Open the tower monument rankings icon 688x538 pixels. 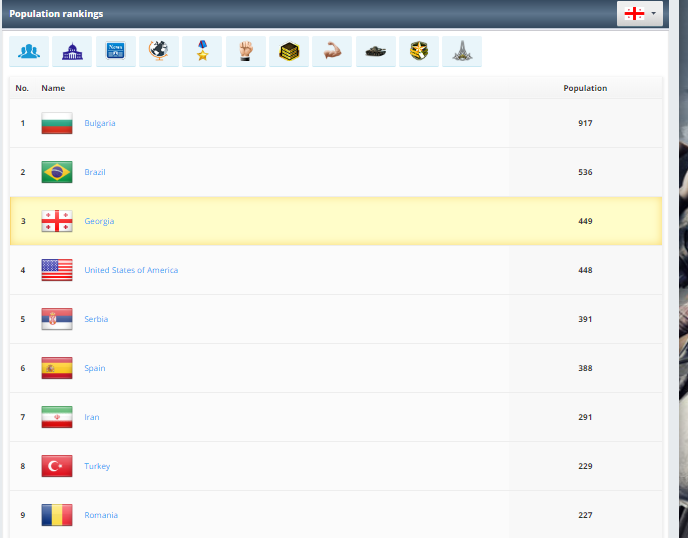(462, 51)
